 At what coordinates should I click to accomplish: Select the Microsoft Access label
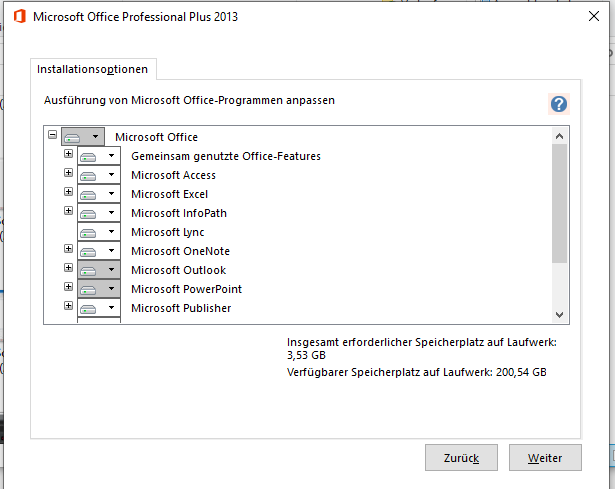(x=173, y=175)
